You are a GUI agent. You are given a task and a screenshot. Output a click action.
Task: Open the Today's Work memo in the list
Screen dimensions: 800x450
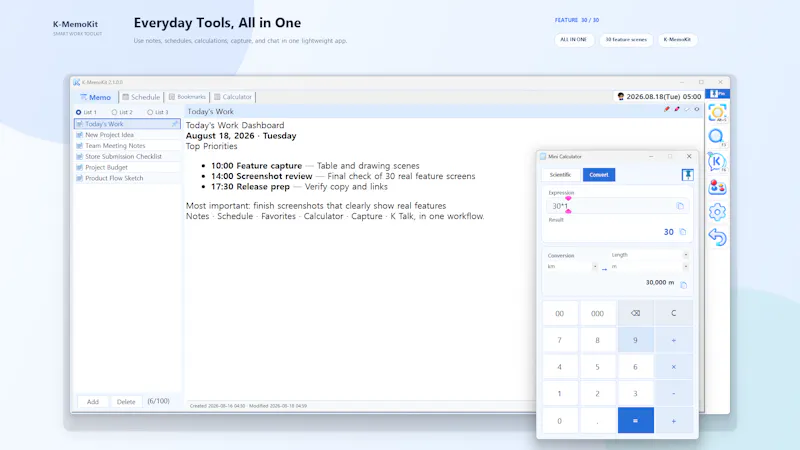[127, 124]
